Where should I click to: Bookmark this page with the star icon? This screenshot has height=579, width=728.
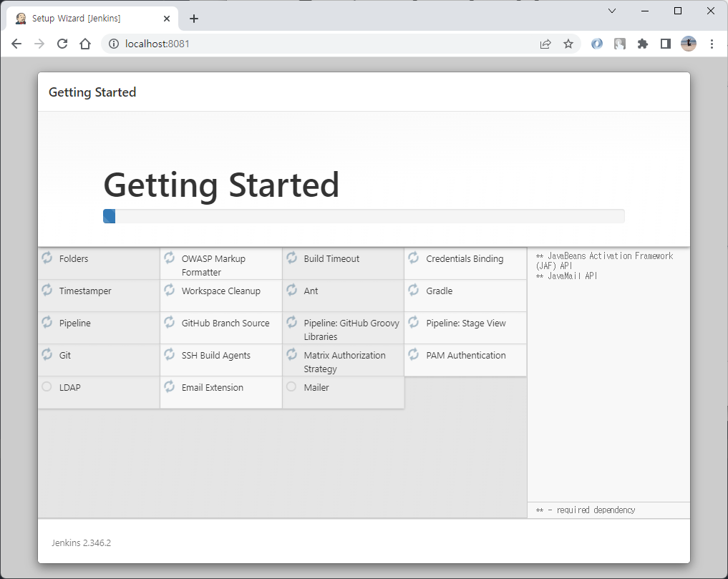pos(568,44)
